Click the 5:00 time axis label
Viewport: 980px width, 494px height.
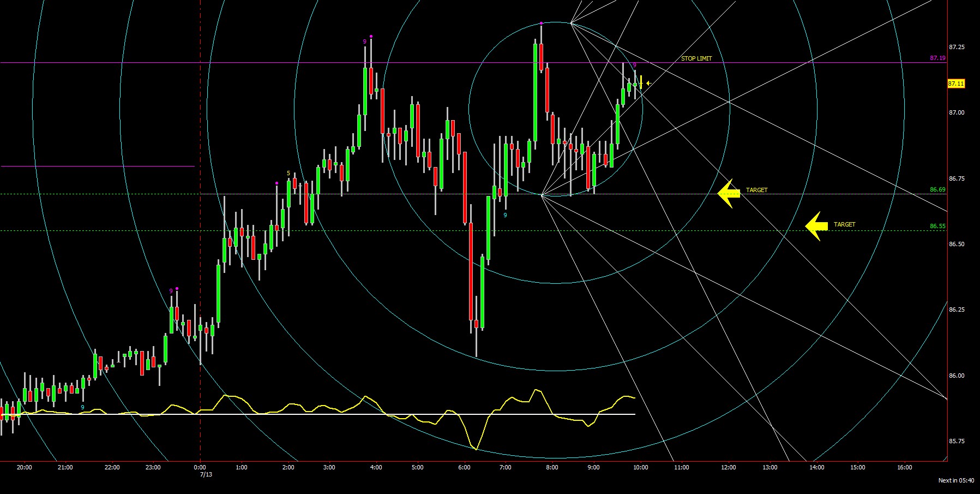(x=417, y=467)
